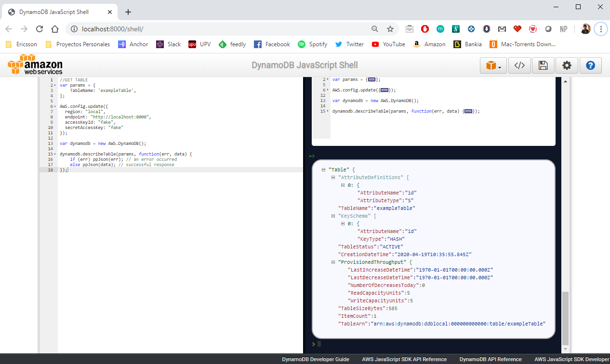Collapse the "KeySchema" node
Image resolution: width=610 pixels, height=364 pixels.
[x=333, y=216]
